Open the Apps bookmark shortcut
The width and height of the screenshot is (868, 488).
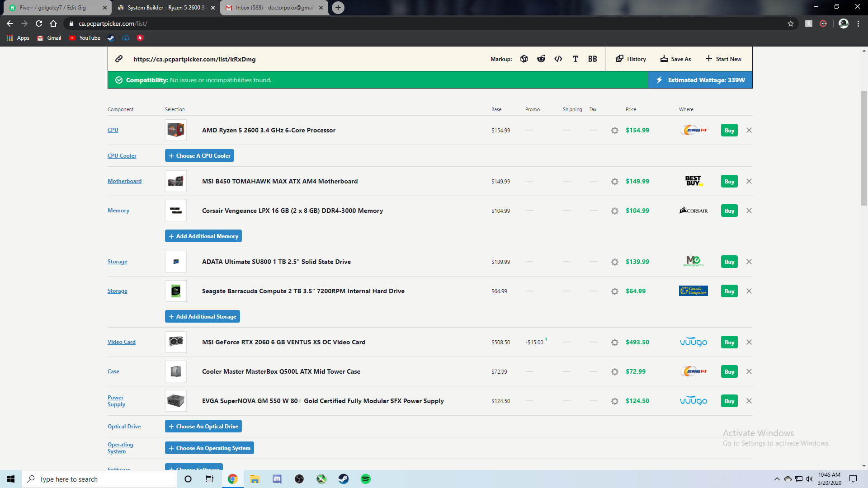click(x=18, y=38)
